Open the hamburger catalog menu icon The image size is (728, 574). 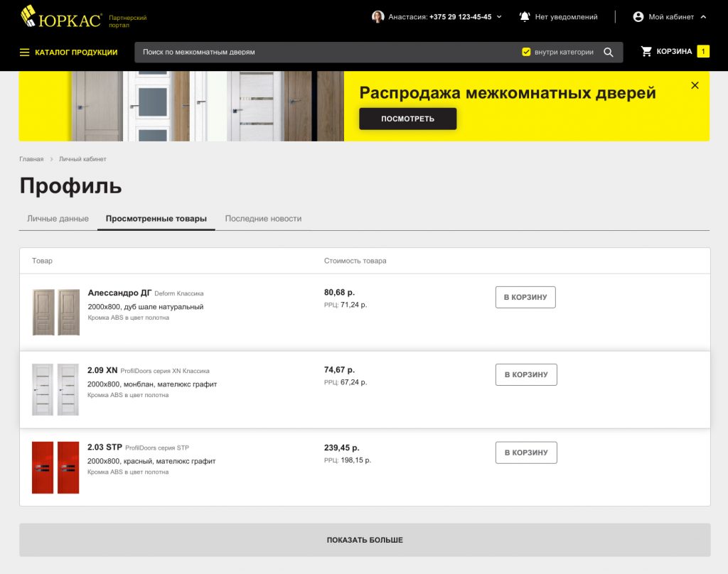click(x=24, y=53)
